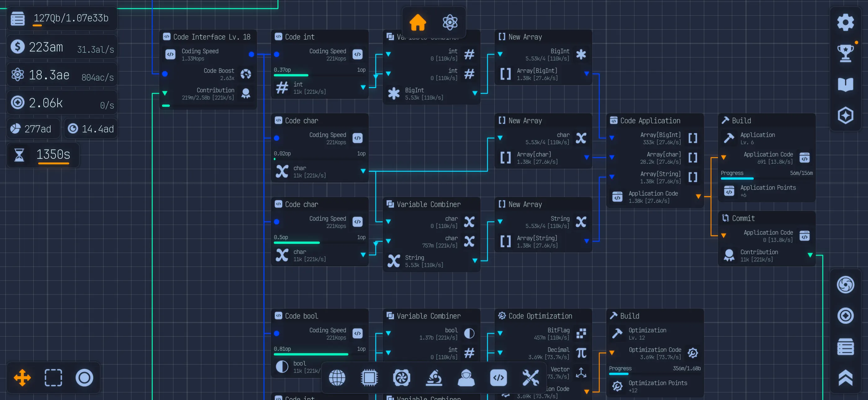Expand the BigInt output dropdown on Variable Combiner
This screenshot has width=868, height=400.
(x=475, y=93)
